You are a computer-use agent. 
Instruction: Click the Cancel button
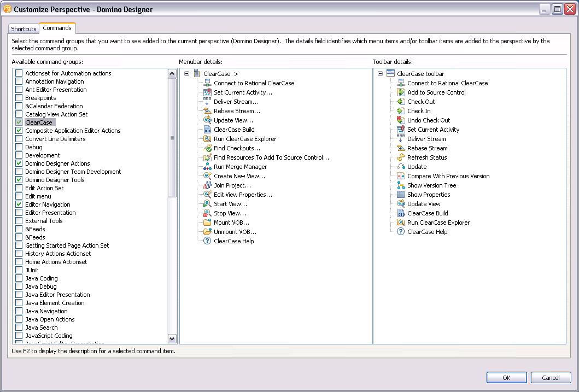(x=550, y=377)
